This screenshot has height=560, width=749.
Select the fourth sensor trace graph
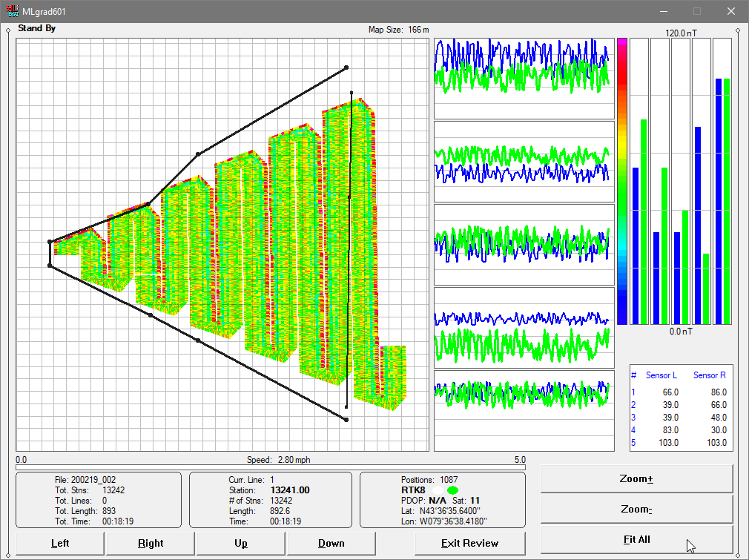pyautogui.click(x=524, y=328)
